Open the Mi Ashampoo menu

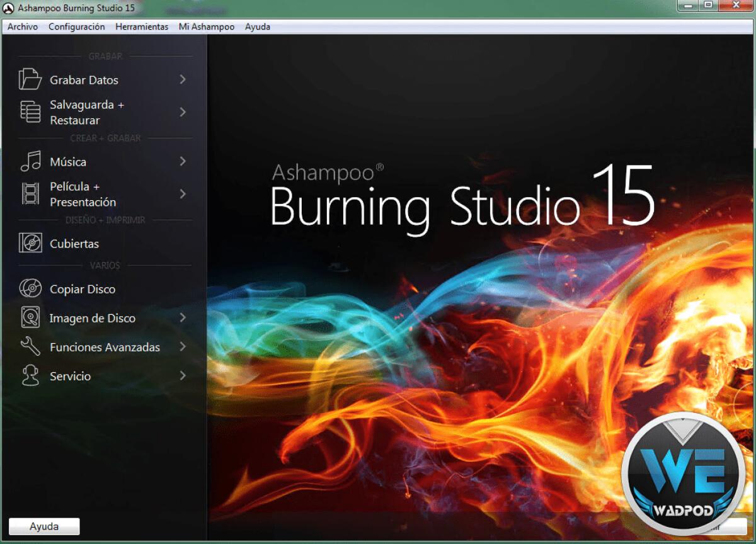[206, 26]
